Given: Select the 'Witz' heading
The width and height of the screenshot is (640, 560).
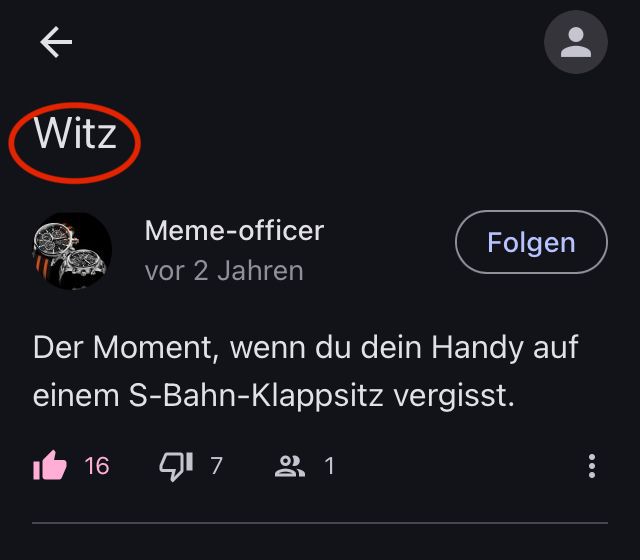Looking at the screenshot, I should (x=76, y=133).
